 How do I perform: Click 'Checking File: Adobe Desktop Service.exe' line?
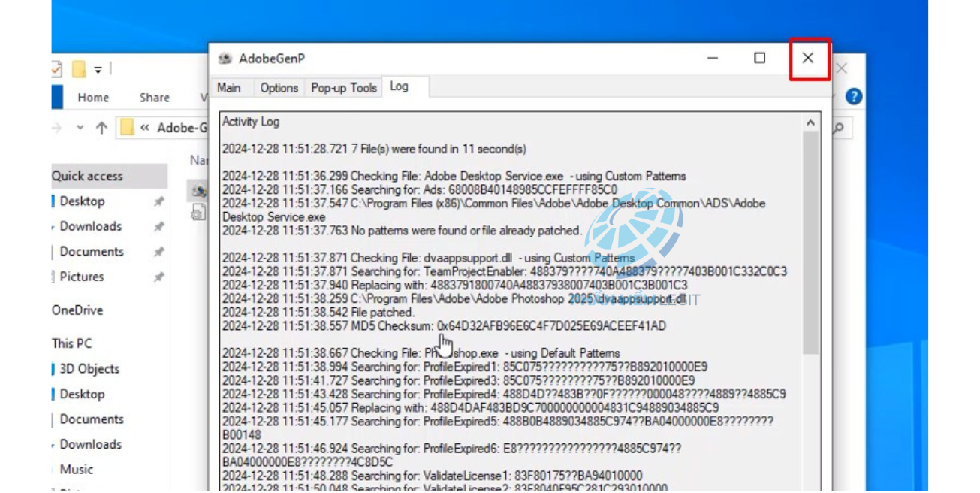tap(454, 176)
